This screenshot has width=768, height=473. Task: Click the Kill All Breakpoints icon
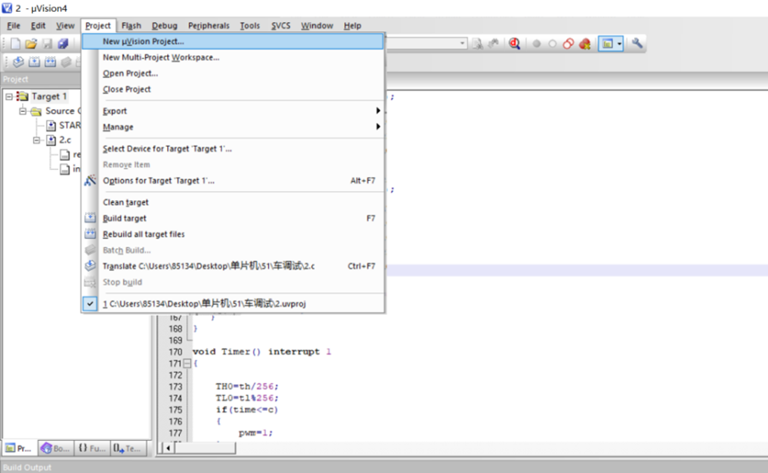click(x=584, y=44)
